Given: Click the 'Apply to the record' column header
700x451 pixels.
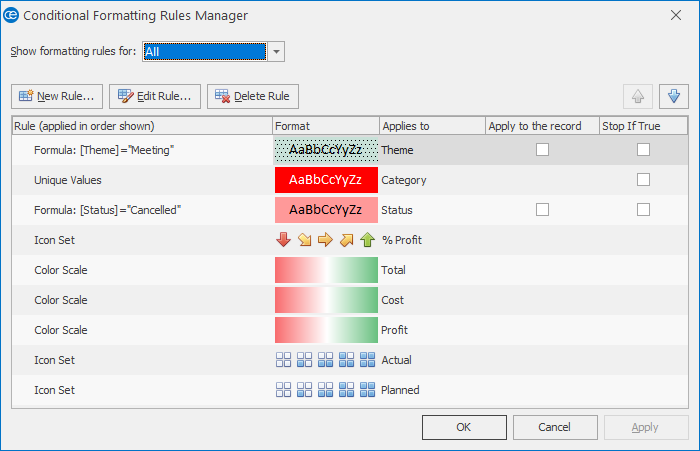Looking at the screenshot, I should 542,126.
